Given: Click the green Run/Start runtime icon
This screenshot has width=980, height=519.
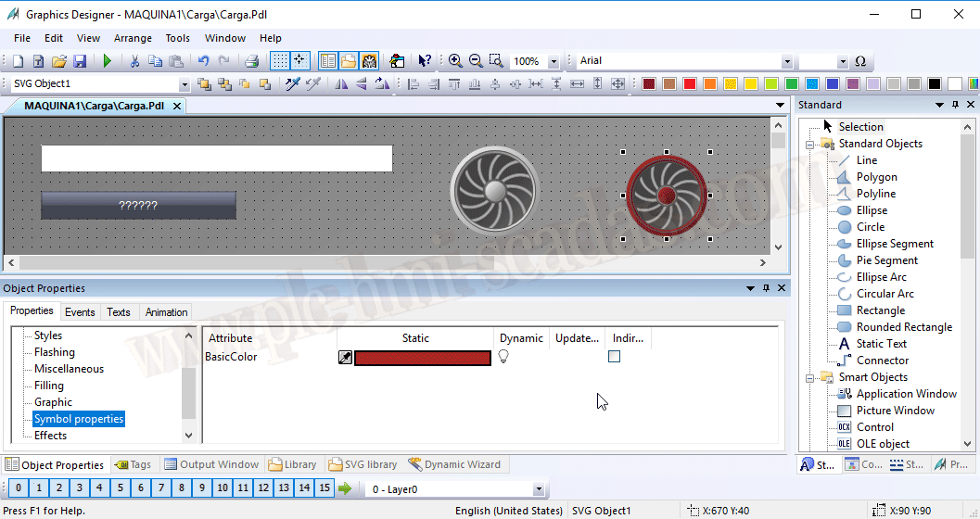Looking at the screenshot, I should (108, 61).
